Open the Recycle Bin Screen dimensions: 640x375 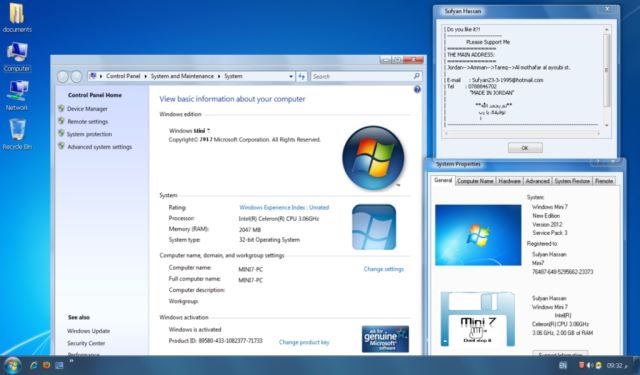click(x=17, y=135)
